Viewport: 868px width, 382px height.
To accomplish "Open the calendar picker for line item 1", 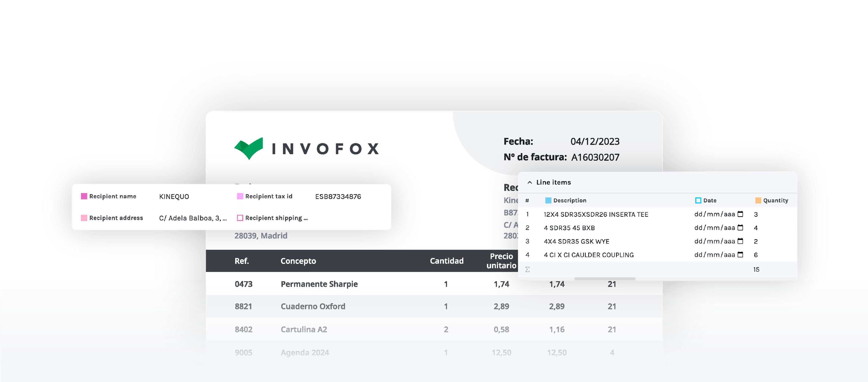I will pyautogui.click(x=740, y=214).
